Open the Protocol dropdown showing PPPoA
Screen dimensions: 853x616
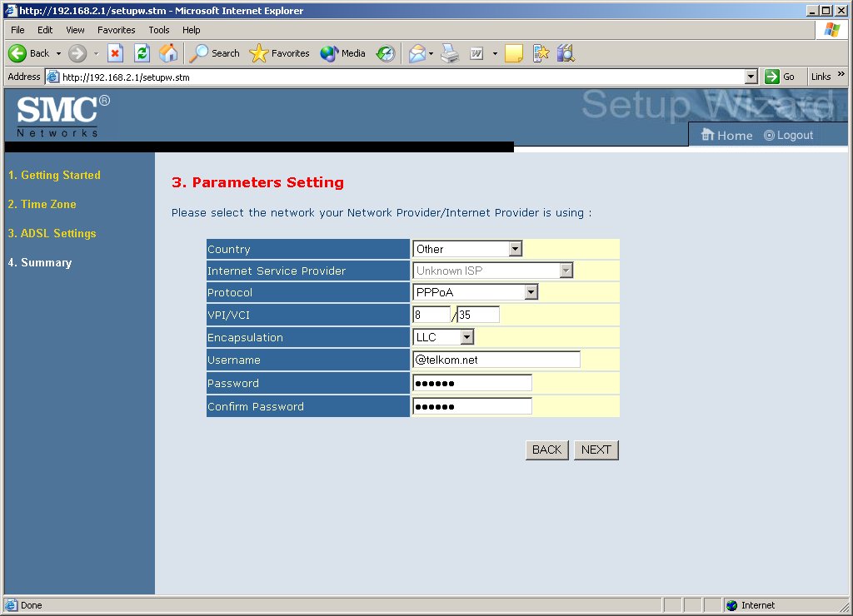pyautogui.click(x=531, y=292)
